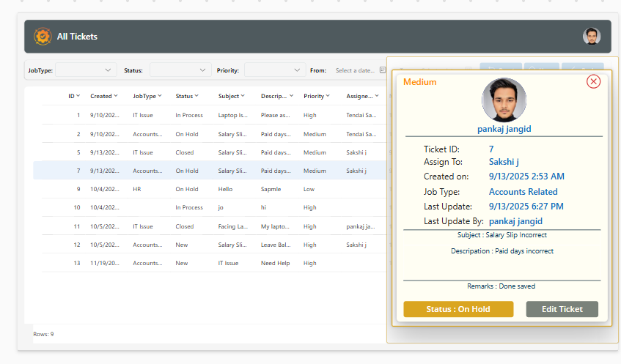Open the Description column header menu
Screen dimensions: 621x364
tap(277, 96)
